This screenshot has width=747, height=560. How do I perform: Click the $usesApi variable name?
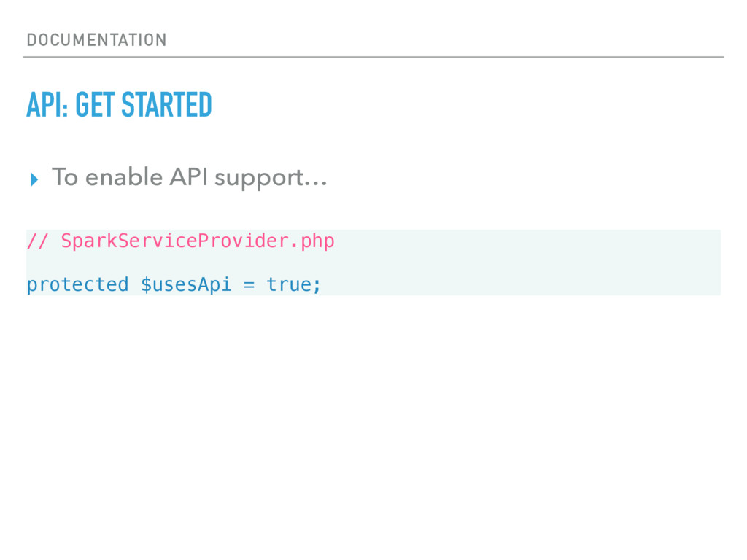(186, 285)
